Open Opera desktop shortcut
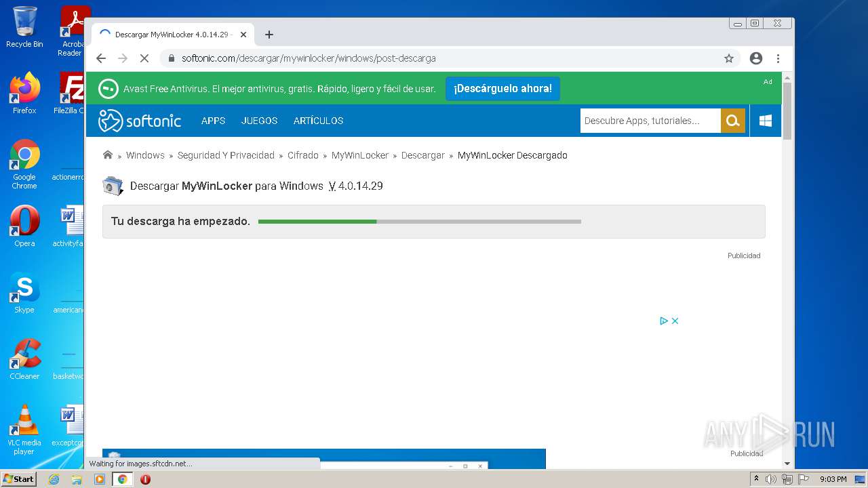Viewport: 868px width, 488px height. tap(24, 226)
